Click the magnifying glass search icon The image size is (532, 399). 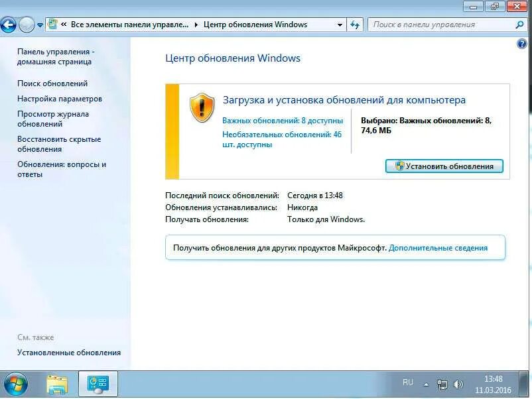click(519, 25)
